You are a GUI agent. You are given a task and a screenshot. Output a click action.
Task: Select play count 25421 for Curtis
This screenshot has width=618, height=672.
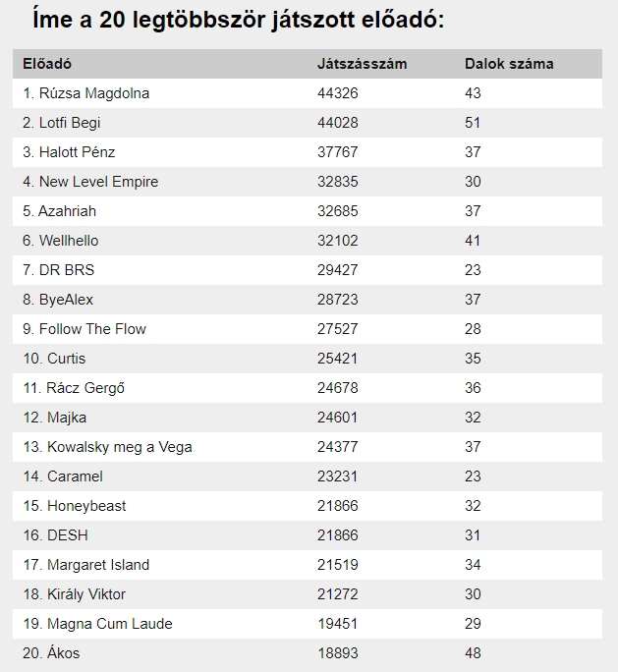pyautogui.click(x=337, y=359)
